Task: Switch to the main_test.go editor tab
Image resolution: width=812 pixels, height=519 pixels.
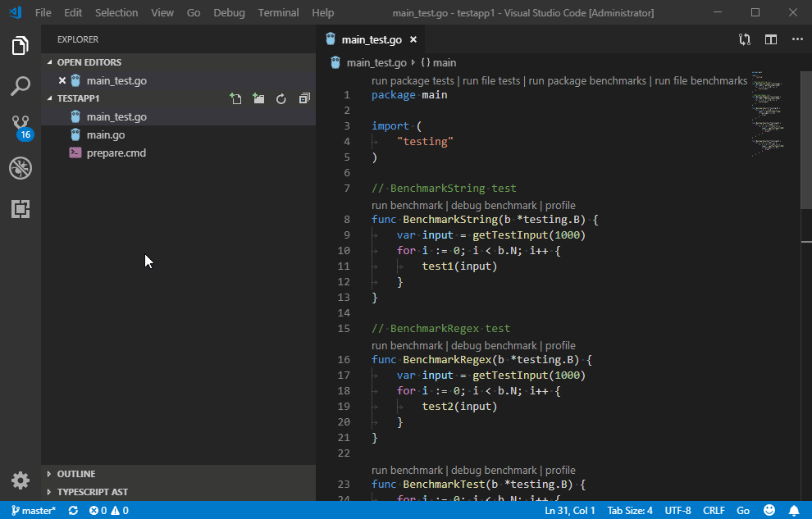Action: pos(371,39)
